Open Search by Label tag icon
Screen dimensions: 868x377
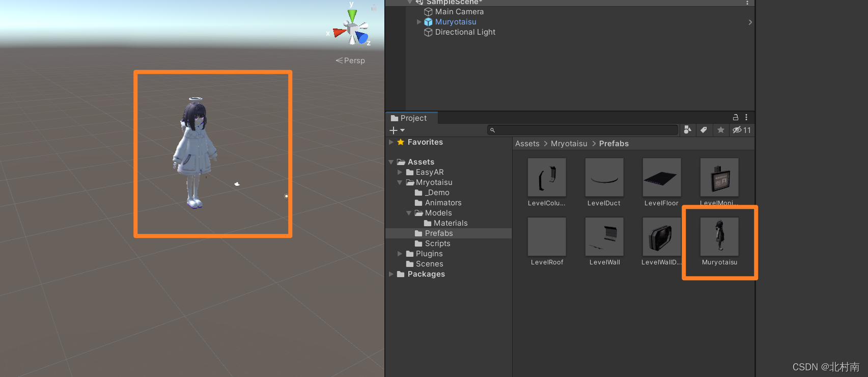tap(704, 130)
